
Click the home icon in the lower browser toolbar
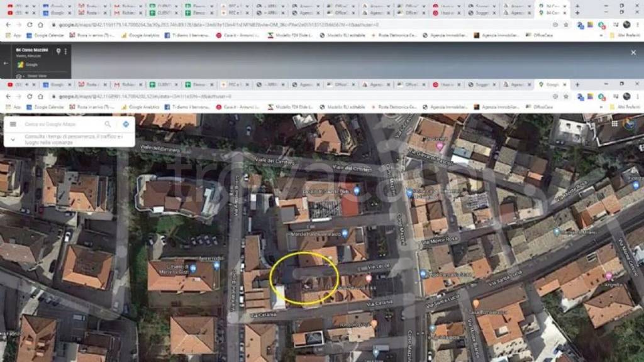(x=41, y=96)
